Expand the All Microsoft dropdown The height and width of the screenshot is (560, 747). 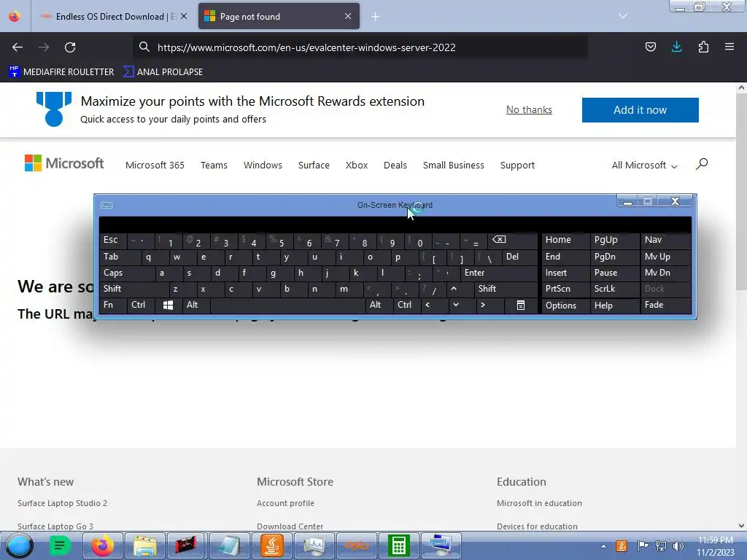pos(644,166)
